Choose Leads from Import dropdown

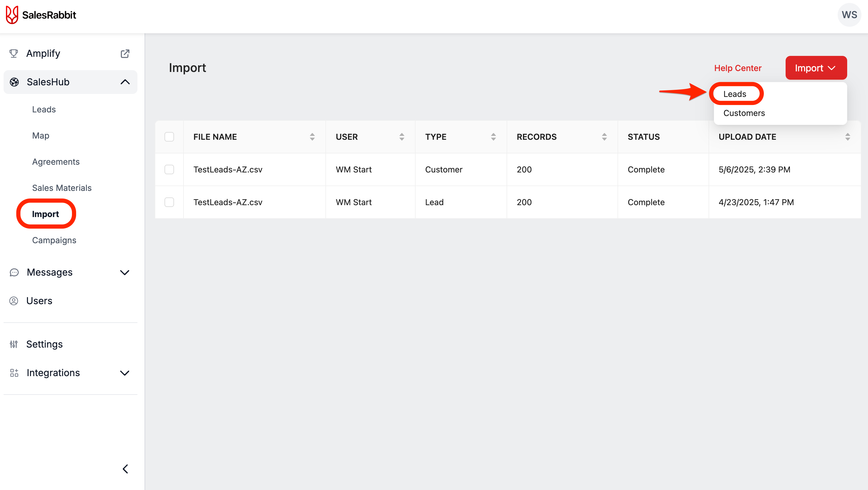pyautogui.click(x=734, y=94)
